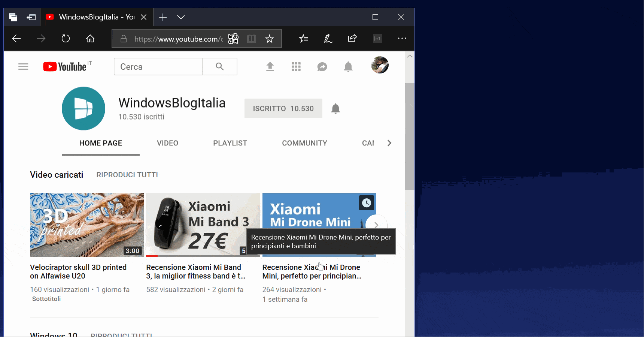Click the set tabs aside icon
The image size is (644, 337).
[x=31, y=17]
